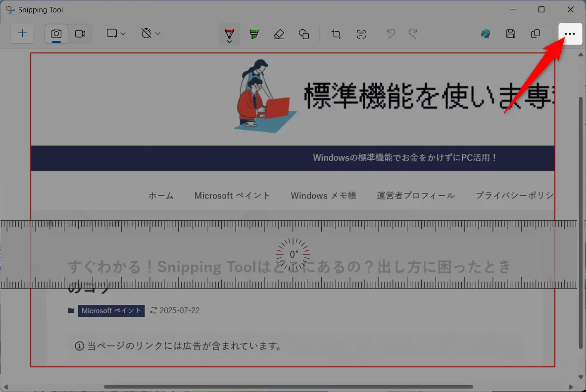Click the scroll-up arrow of the vertical scrollbar
This screenshot has width=586, height=392.
[x=581, y=54]
